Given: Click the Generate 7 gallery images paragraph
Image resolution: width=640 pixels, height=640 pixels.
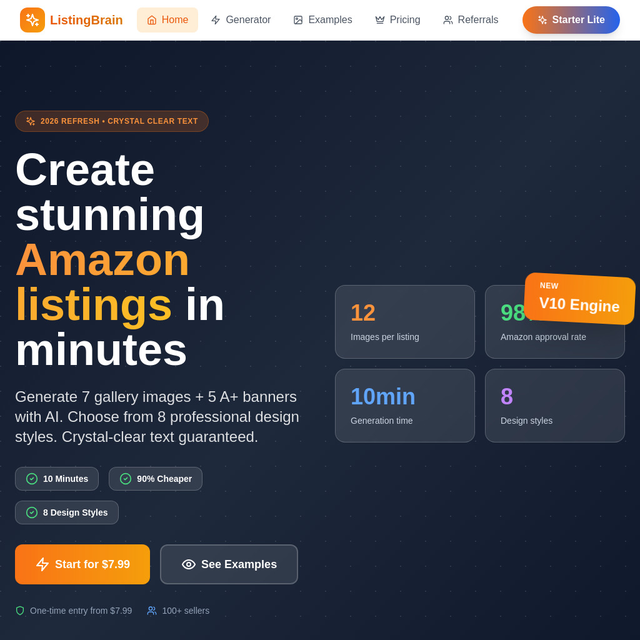Looking at the screenshot, I should click(157, 417).
